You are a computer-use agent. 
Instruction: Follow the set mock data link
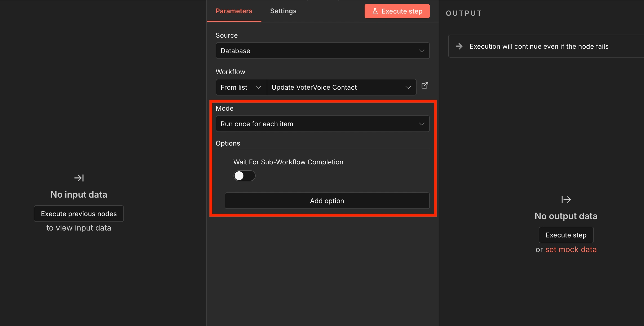point(571,250)
